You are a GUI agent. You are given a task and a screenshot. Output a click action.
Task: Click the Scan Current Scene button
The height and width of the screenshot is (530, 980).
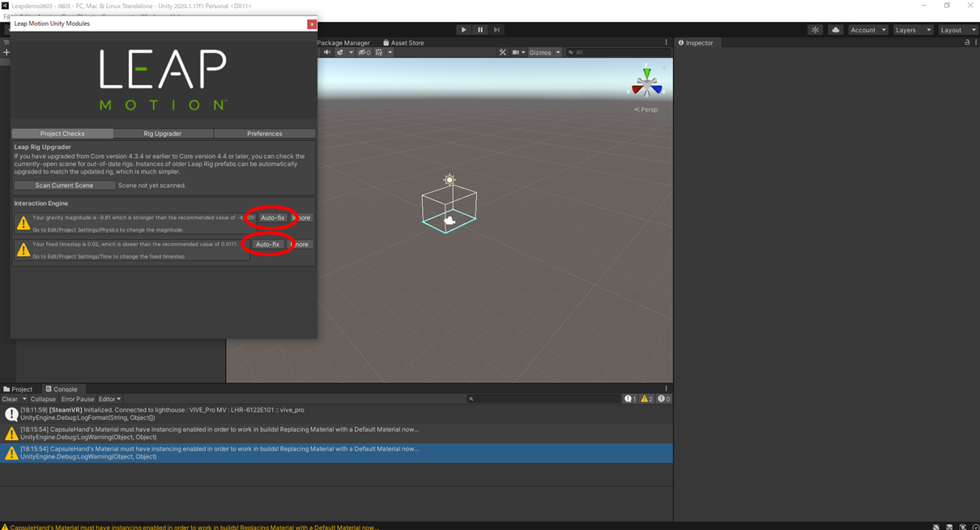coord(64,186)
